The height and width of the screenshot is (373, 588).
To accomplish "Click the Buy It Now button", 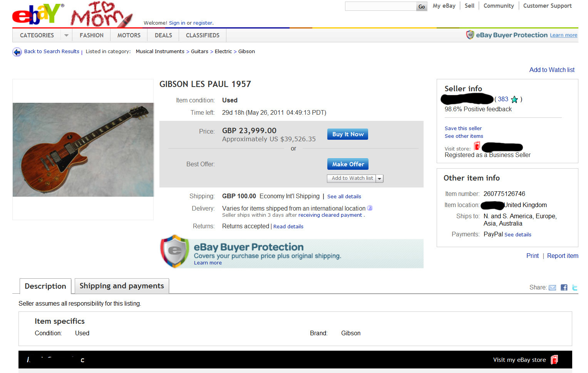I will tap(348, 134).
